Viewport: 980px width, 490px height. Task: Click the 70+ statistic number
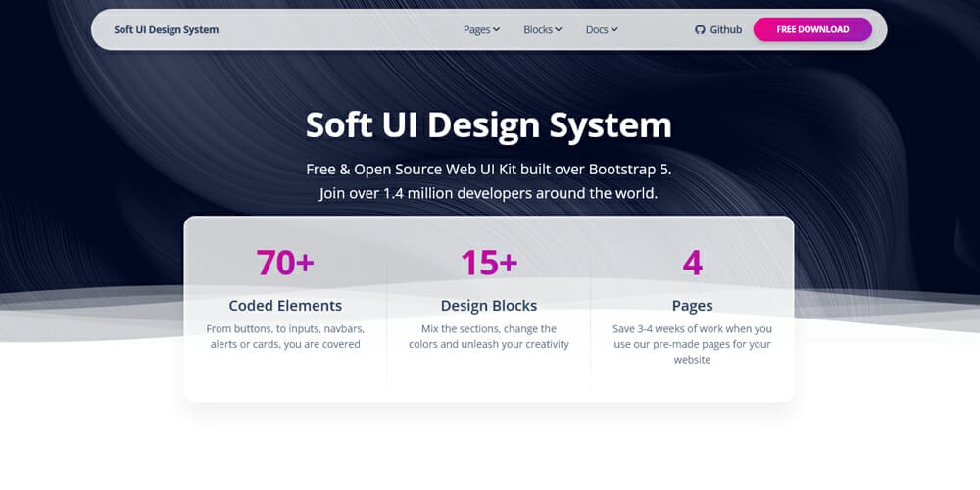[285, 263]
